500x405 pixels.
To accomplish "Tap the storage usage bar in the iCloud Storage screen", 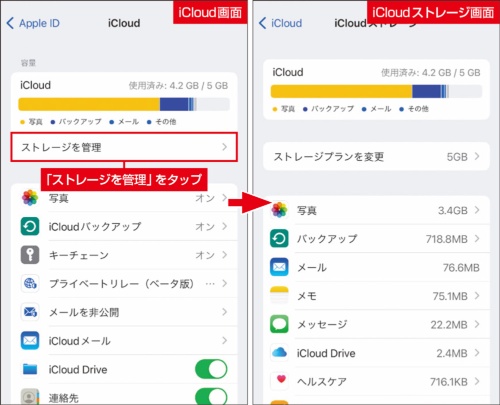I will pyautogui.click(x=376, y=91).
